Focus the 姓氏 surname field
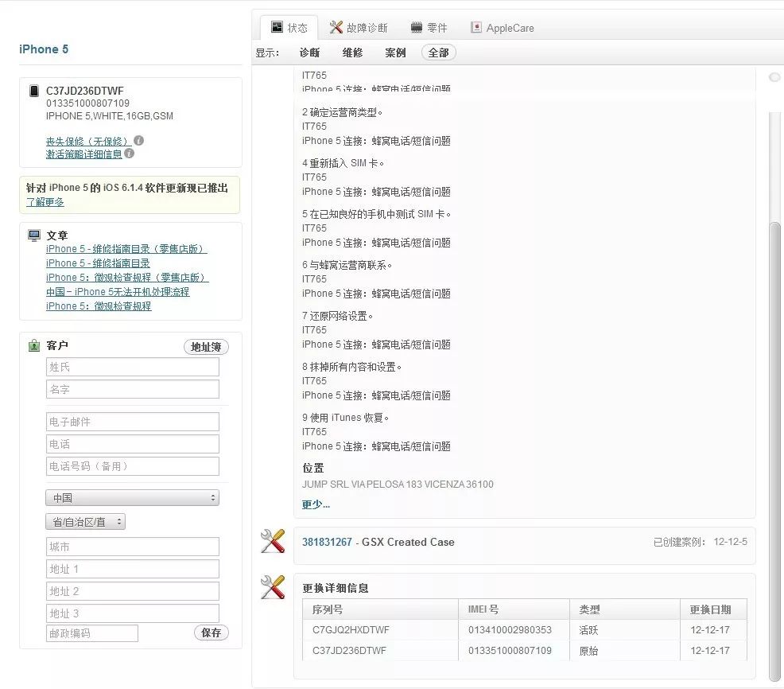Image resolution: width=784 pixels, height=689 pixels. coord(133,367)
